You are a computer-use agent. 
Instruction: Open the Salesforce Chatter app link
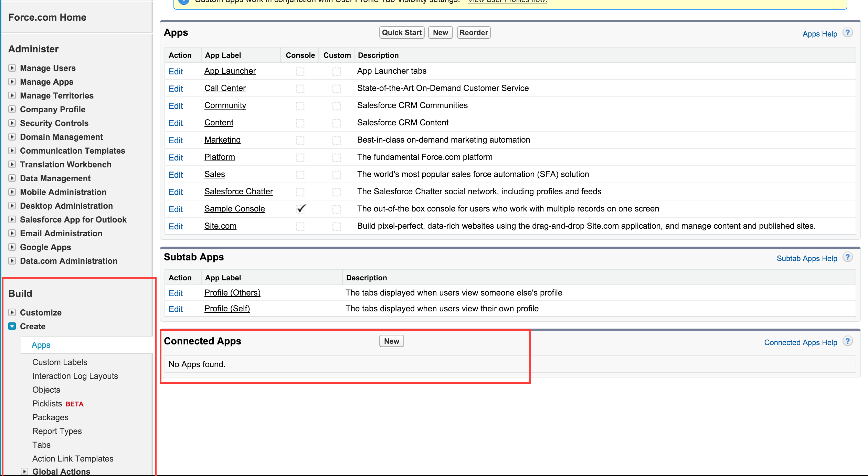click(x=238, y=192)
